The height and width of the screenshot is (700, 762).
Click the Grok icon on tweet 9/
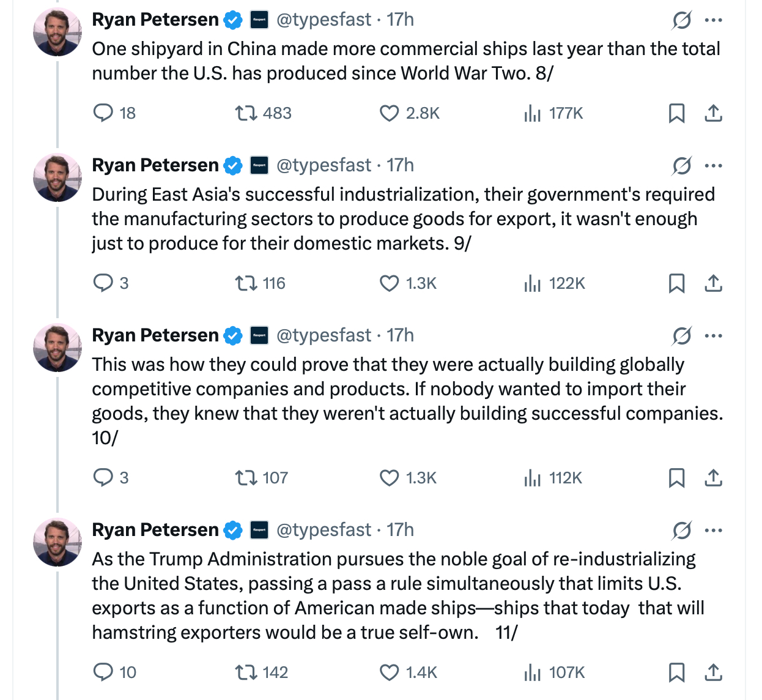[x=681, y=166]
